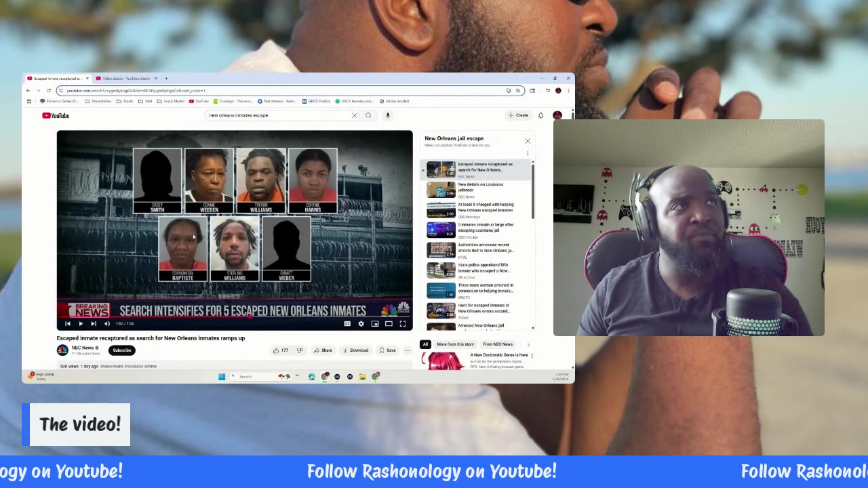
Task: Open YouTube notifications bell
Action: click(540, 115)
